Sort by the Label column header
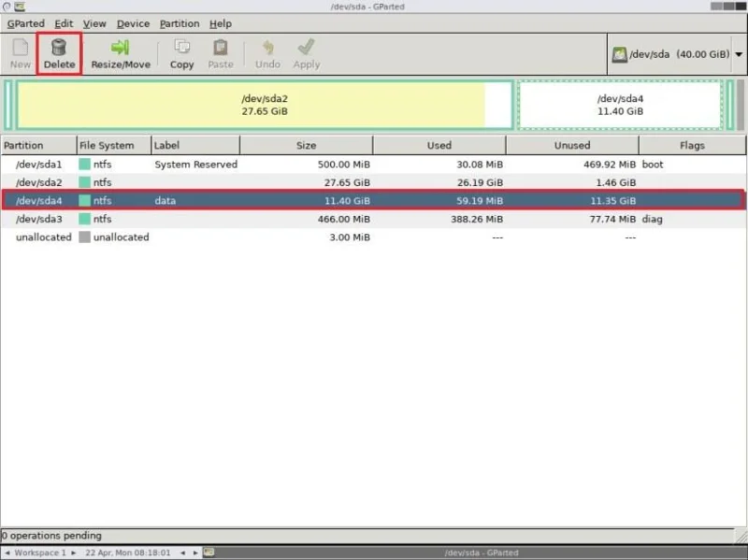Viewport: 748px width, 560px height. point(195,145)
